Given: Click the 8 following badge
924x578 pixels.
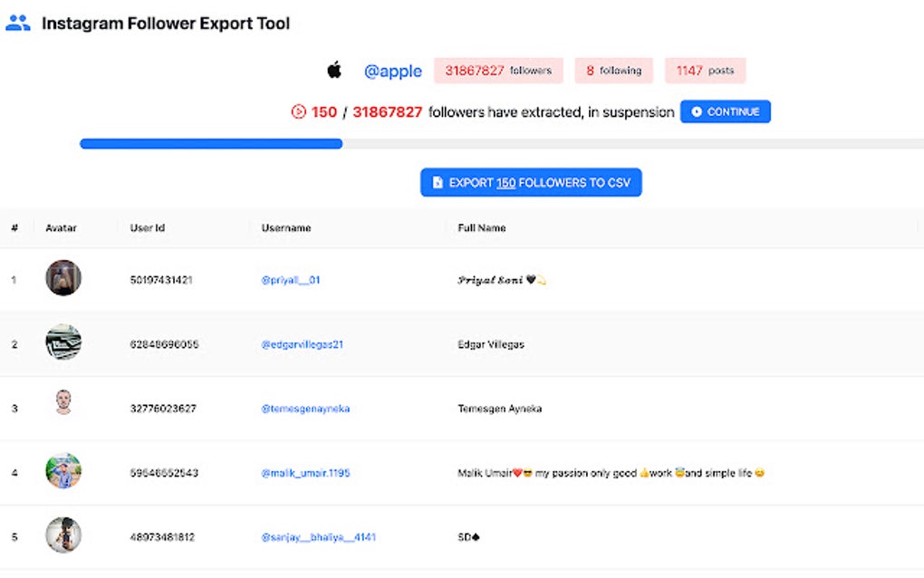Looking at the screenshot, I should click(x=613, y=71).
